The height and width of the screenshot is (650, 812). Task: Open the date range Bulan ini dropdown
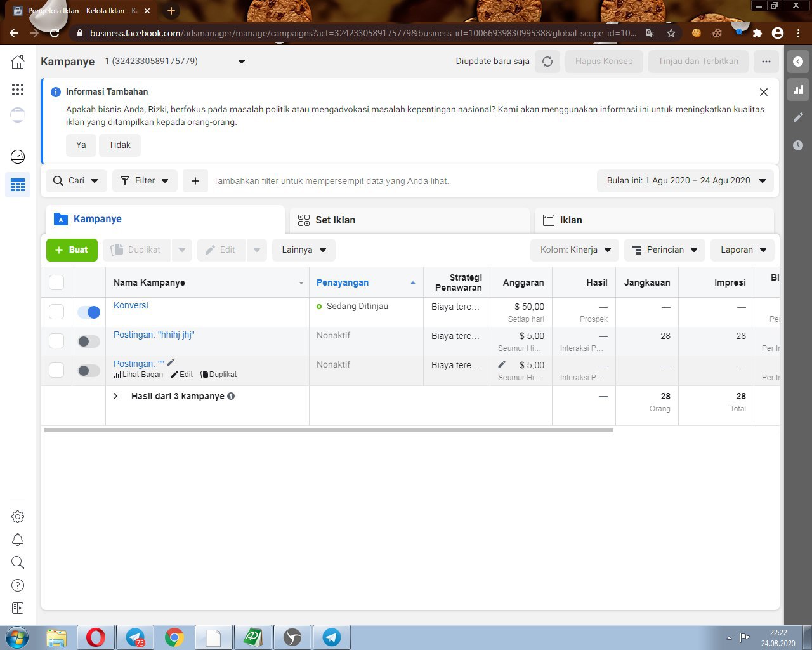685,181
